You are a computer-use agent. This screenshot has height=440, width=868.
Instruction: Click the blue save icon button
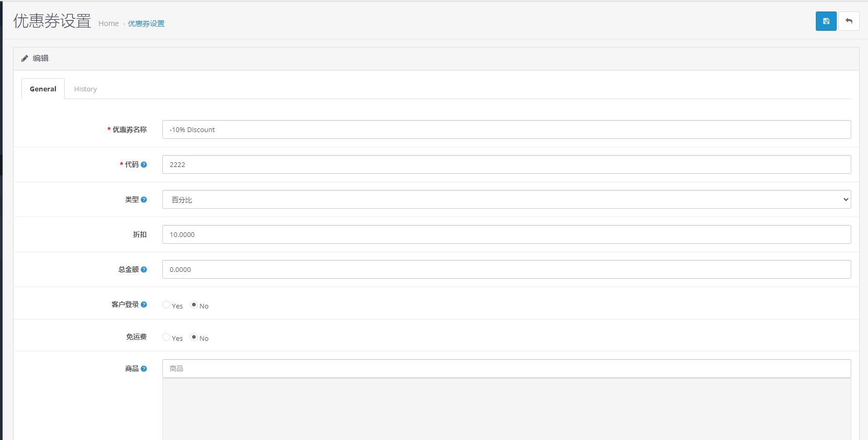tap(826, 21)
